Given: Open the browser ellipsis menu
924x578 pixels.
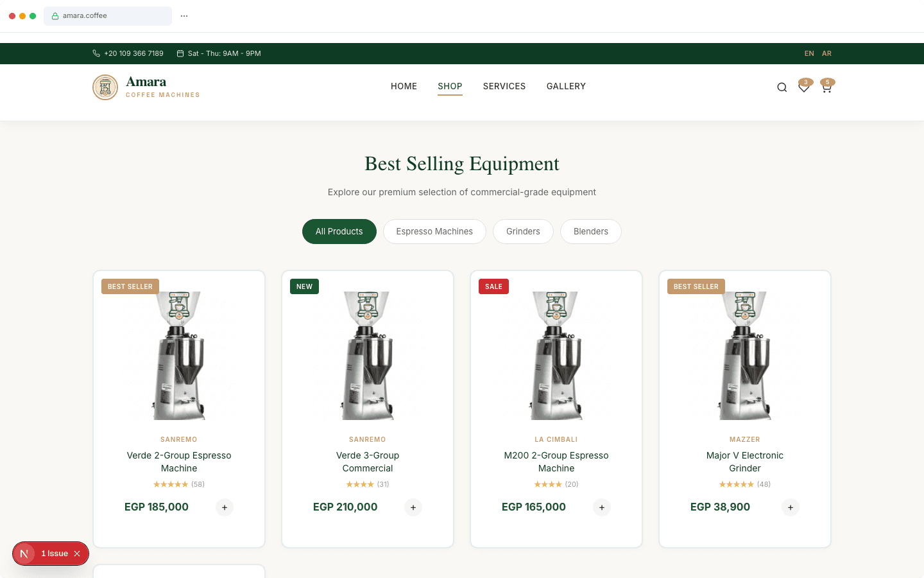Looking at the screenshot, I should [184, 16].
